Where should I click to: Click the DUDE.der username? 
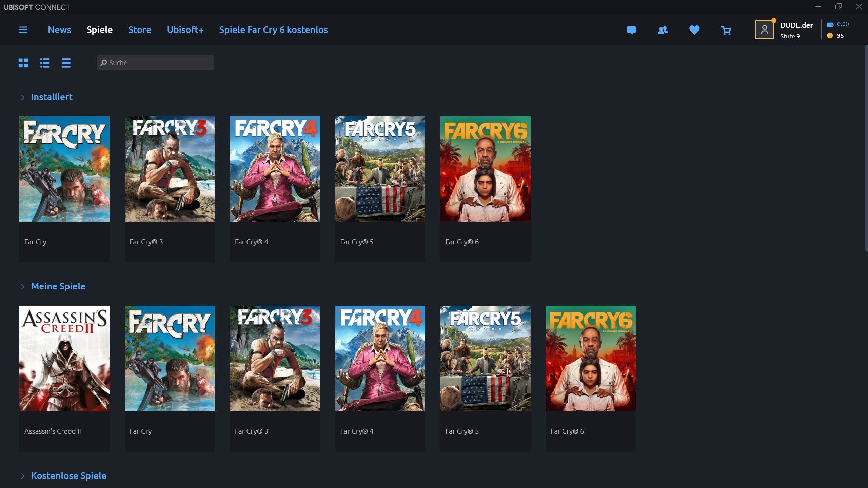(x=796, y=25)
